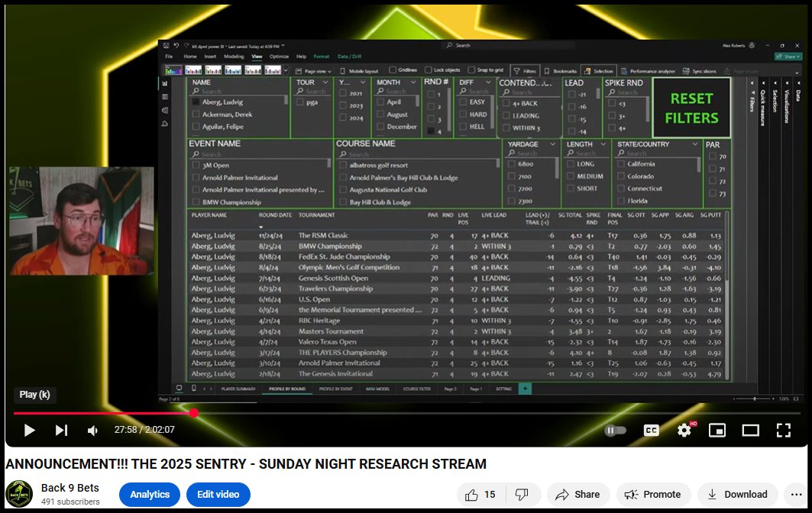Switch to the COURSE FILTER page tab
Image resolution: width=812 pixels, height=513 pixels.
[x=417, y=389]
